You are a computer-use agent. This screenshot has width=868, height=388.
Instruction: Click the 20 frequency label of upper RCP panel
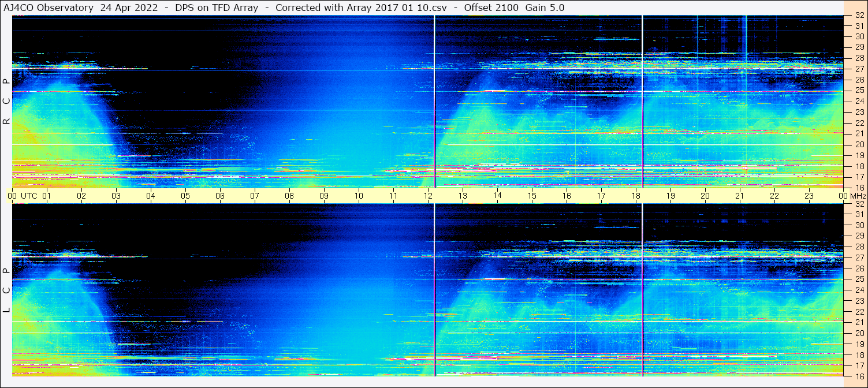[859, 144]
